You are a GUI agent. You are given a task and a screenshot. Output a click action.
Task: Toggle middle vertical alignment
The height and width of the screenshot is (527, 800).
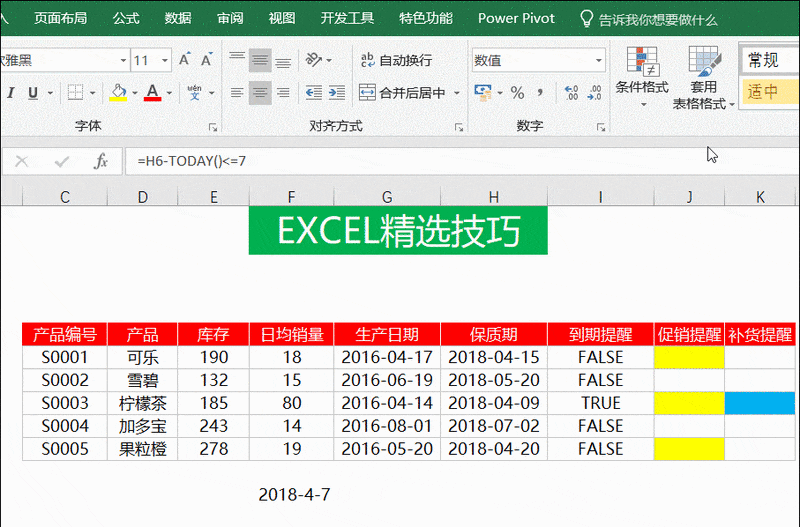tap(260, 60)
